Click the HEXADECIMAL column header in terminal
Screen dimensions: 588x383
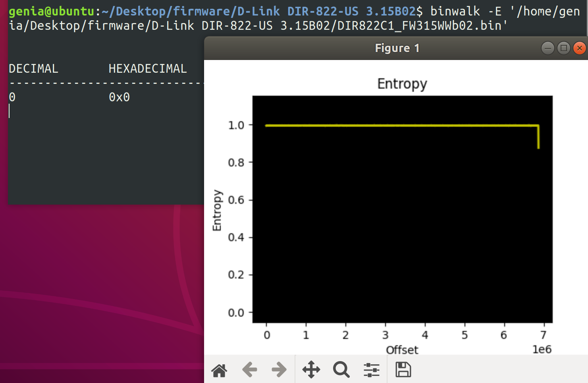point(147,69)
